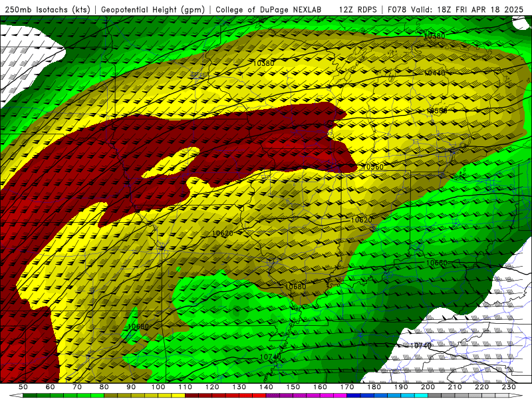The width and height of the screenshot is (532, 399).
Task: Click the 120 kt value on color scale
Action: pyautogui.click(x=212, y=387)
